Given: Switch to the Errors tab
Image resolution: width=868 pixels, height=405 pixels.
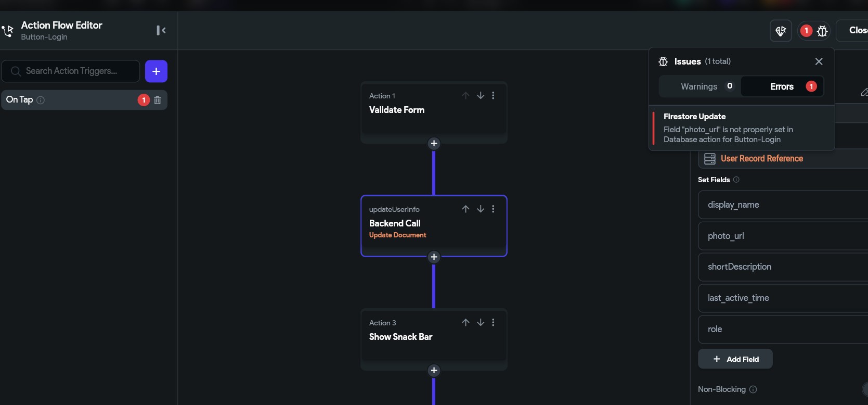Looking at the screenshot, I should click(x=782, y=86).
